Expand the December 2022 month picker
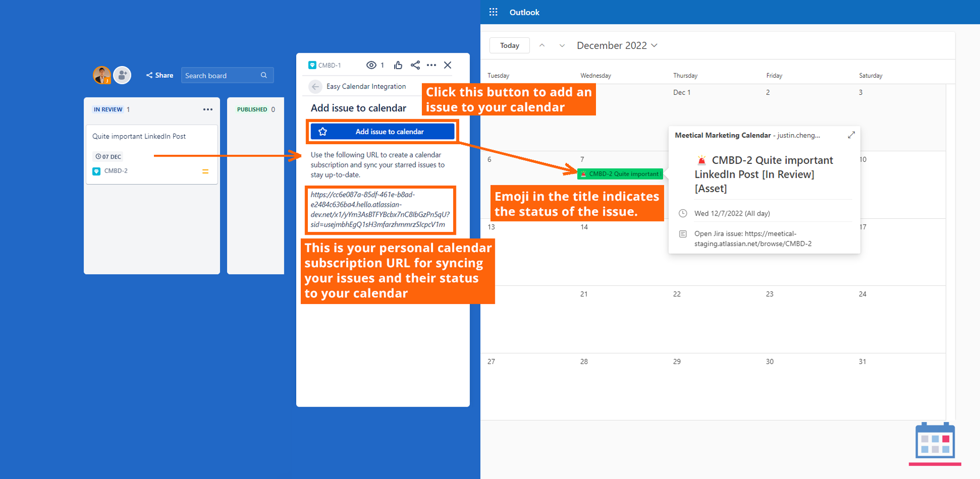The height and width of the screenshot is (479, 980). point(617,45)
